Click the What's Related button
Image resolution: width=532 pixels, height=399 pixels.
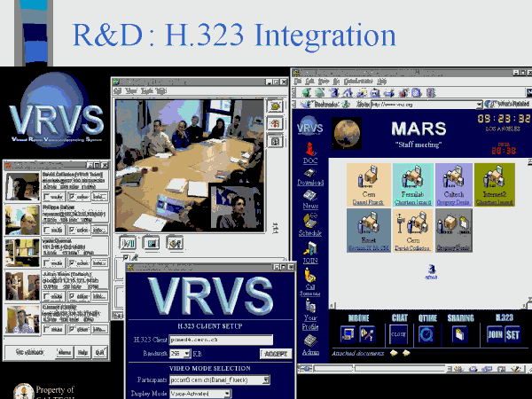(507, 104)
